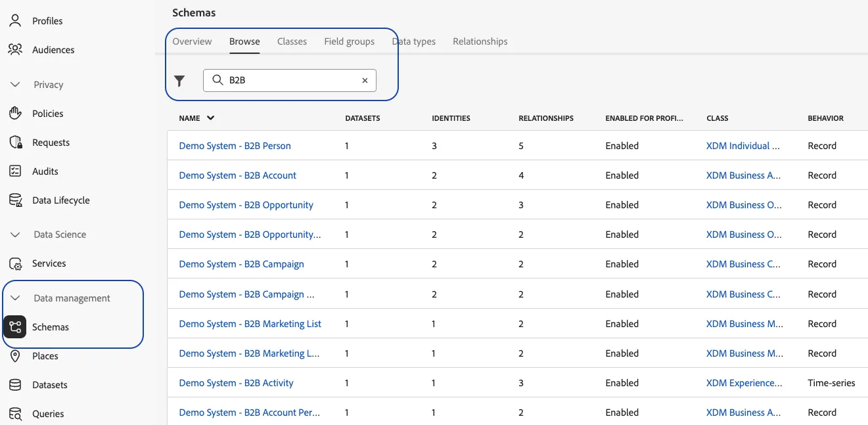Click the BEHAVIOR column header
This screenshot has height=425, width=868.
(825, 118)
